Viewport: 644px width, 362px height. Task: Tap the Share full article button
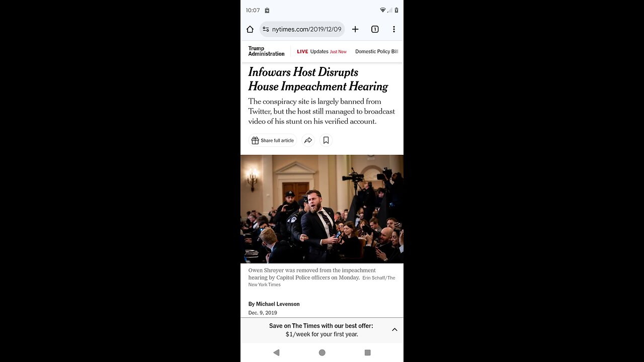[x=273, y=140]
